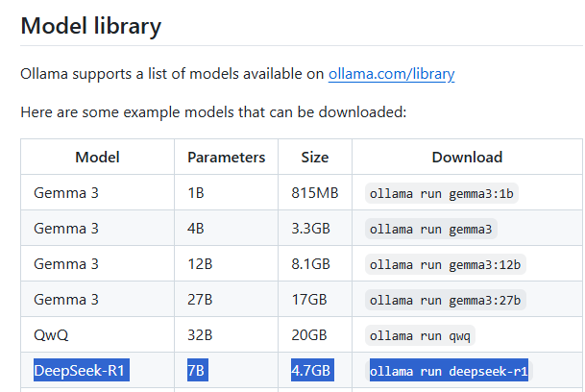Viewport: 585px width, 392px height.
Task: Click the highlighted DeepSeek-R1 model name
Action: [x=82, y=370]
